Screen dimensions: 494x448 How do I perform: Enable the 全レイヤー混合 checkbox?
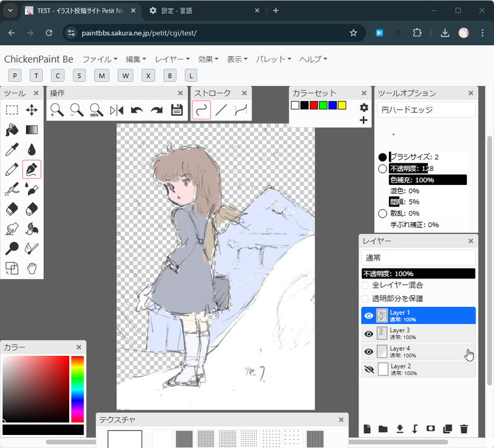365,285
